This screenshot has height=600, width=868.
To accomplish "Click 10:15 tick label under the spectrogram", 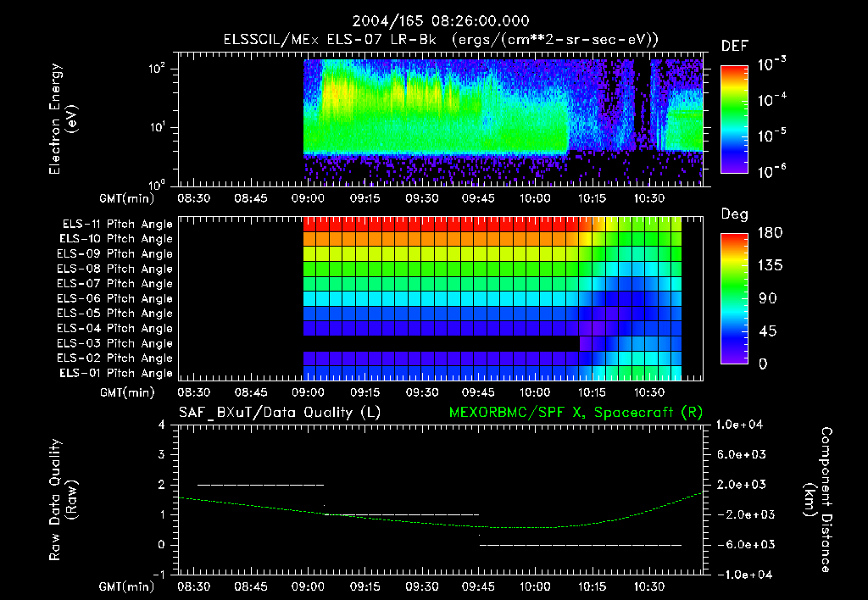I will 592,198.
